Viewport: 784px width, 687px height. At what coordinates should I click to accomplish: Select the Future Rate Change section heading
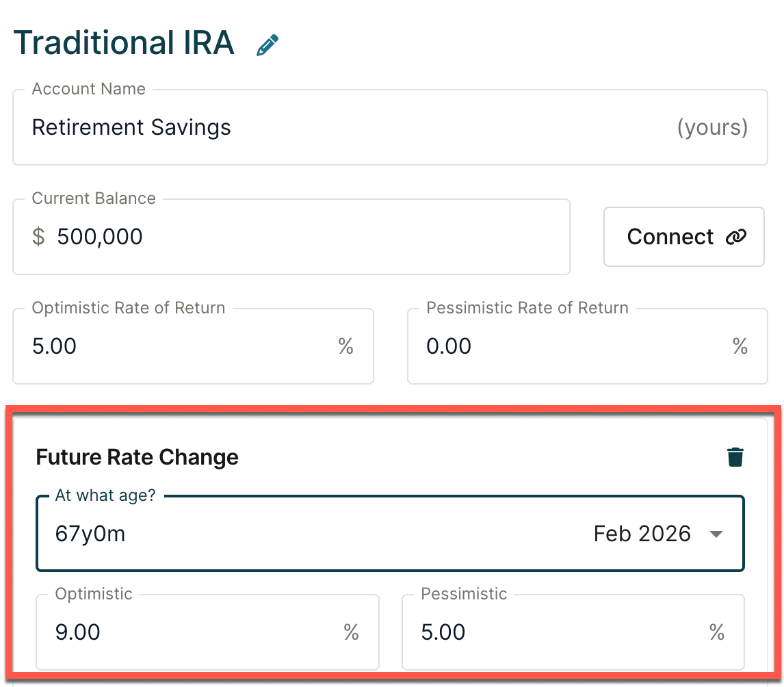pos(137,457)
